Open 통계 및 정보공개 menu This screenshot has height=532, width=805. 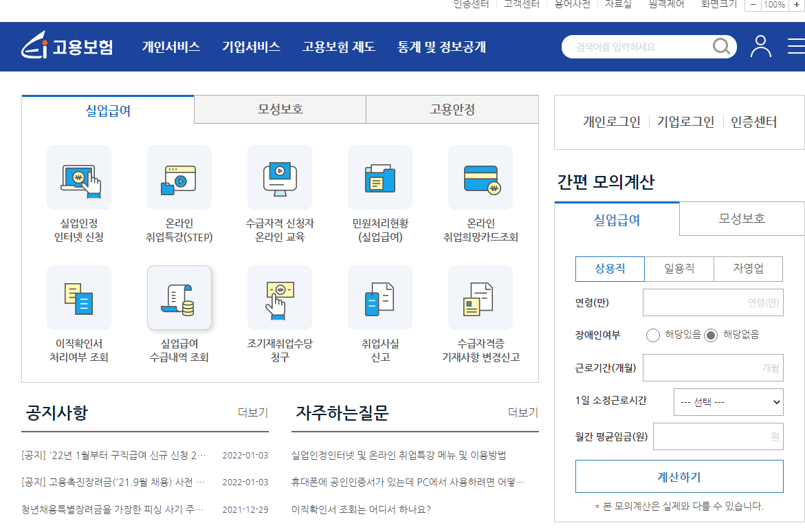[441, 47]
